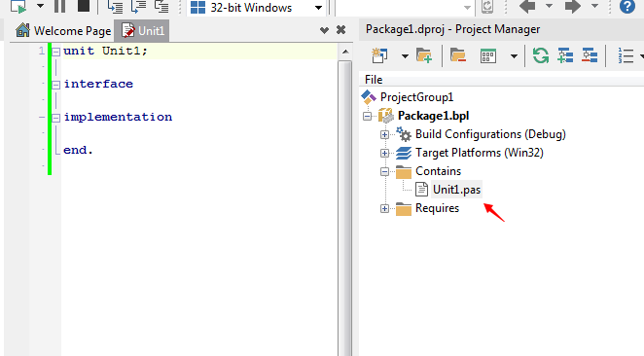Open the editor tab list chevron
Viewport: 644px width, 356px height.
point(324,30)
